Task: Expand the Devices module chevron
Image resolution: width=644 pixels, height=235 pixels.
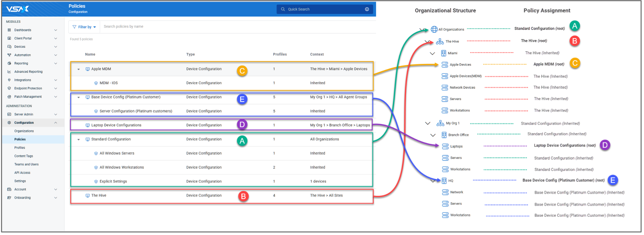Action: [x=56, y=47]
